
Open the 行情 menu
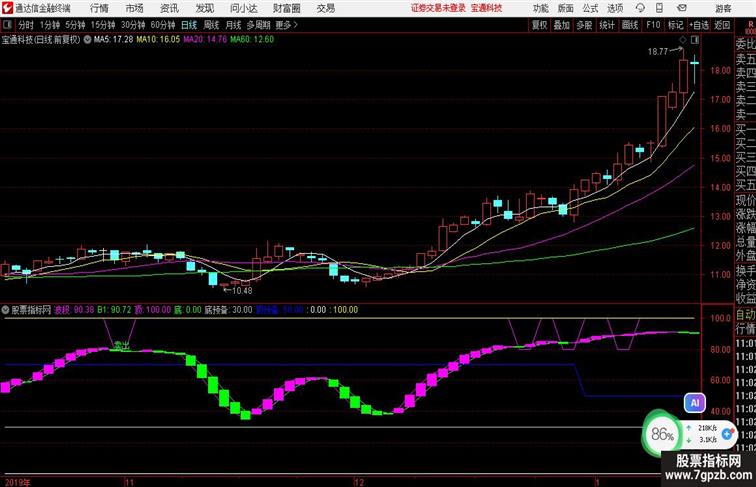[99, 8]
